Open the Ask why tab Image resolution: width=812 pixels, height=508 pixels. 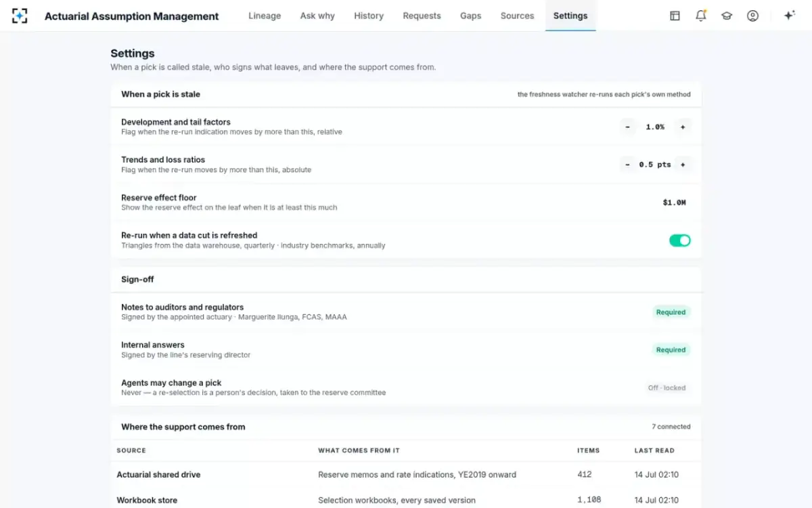[317, 16]
